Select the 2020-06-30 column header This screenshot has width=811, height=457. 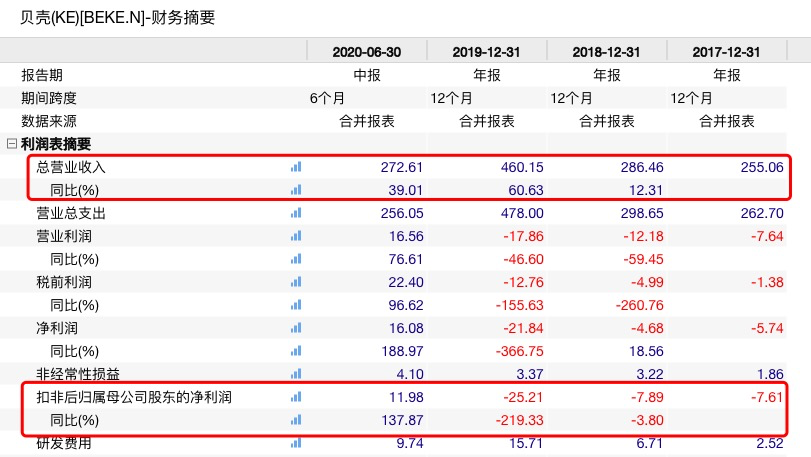click(366, 52)
